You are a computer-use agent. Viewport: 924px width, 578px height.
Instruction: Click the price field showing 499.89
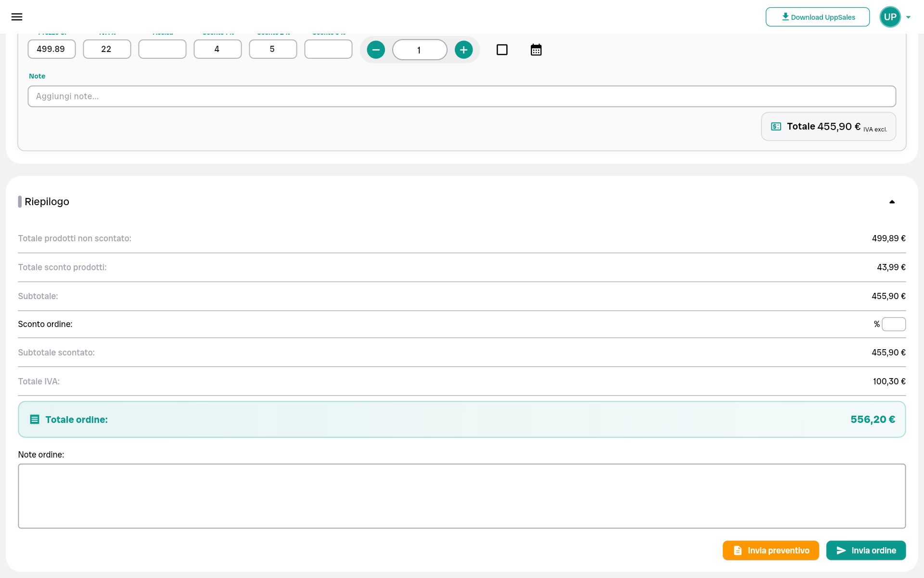point(51,49)
